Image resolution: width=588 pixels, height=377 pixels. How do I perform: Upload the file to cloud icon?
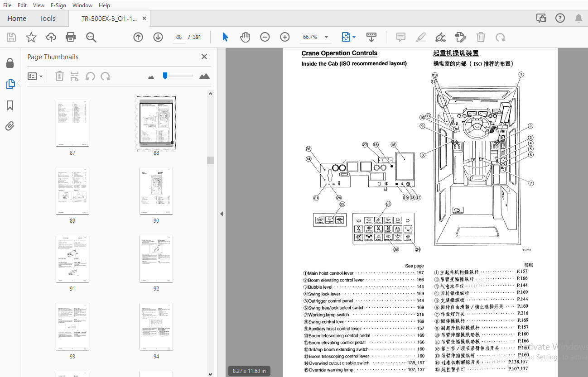[x=51, y=37]
